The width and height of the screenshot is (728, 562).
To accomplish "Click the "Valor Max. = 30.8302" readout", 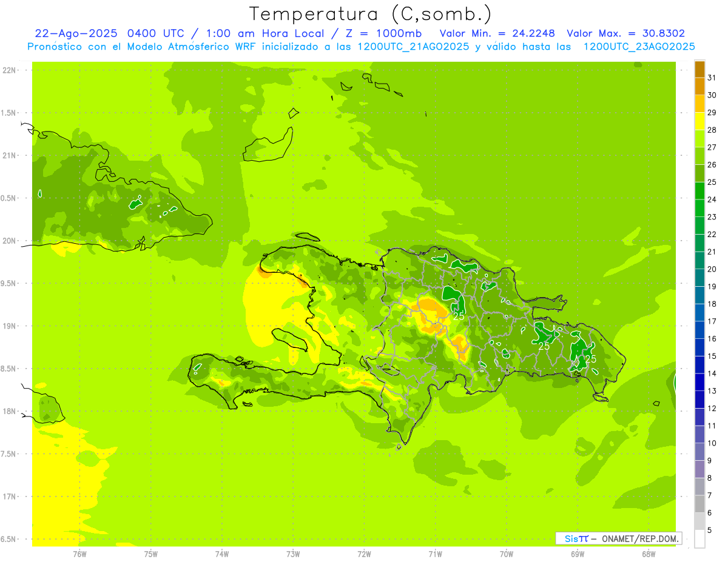I will coord(625,33).
